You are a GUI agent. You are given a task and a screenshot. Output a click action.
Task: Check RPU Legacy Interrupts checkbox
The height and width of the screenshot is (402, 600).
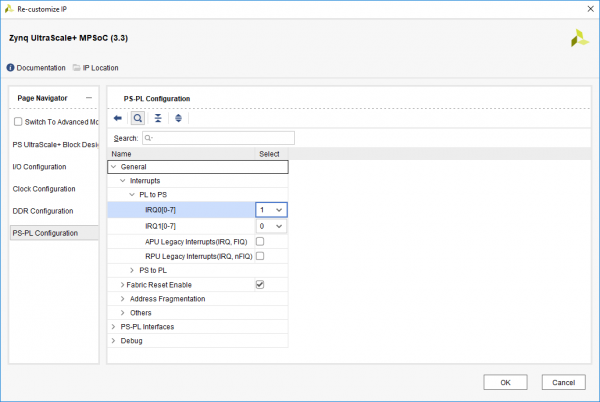coord(260,256)
